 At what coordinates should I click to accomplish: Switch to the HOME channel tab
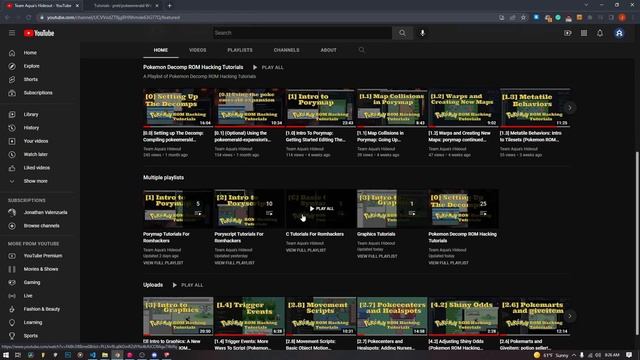[x=161, y=50]
